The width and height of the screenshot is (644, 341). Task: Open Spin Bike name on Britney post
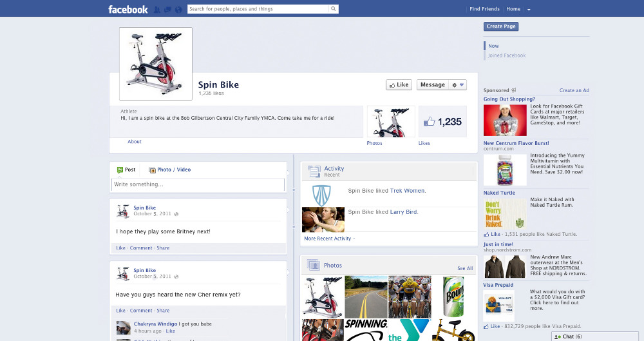(x=144, y=208)
